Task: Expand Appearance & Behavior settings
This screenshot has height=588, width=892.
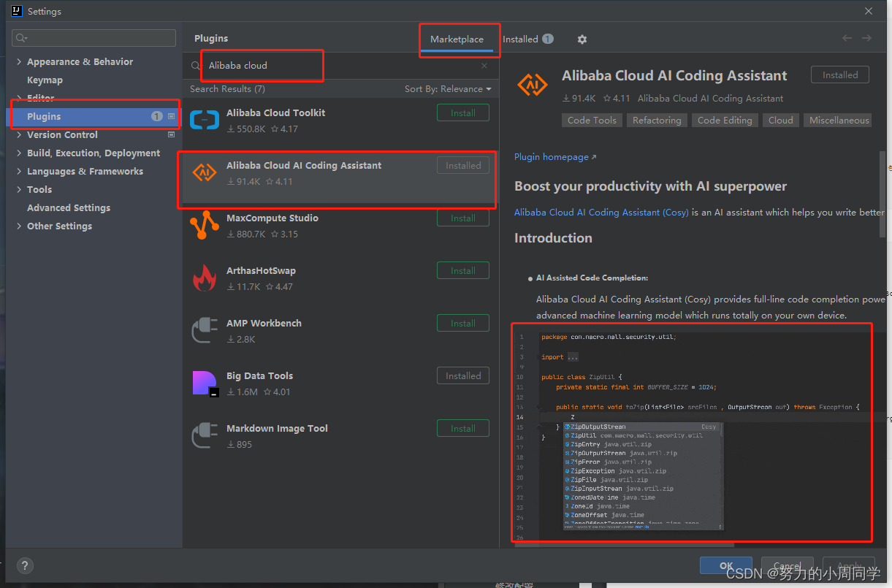Action: 19,62
